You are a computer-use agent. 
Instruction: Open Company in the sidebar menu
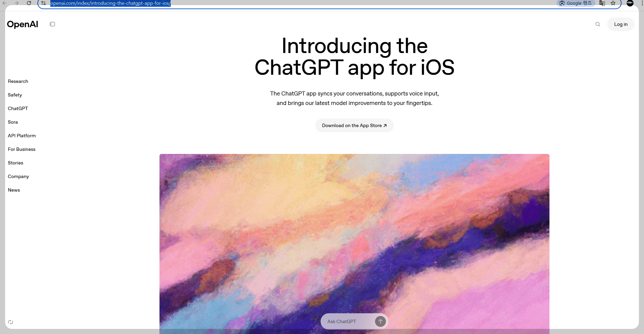pyautogui.click(x=18, y=176)
